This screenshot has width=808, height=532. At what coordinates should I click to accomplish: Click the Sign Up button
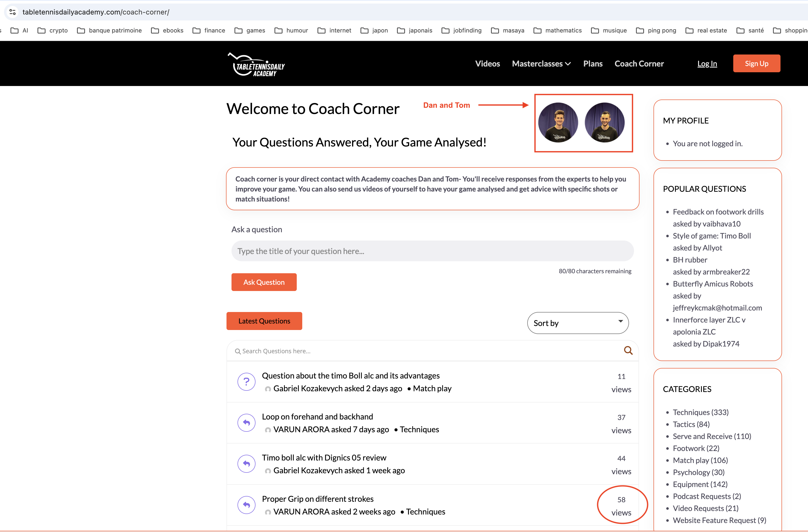click(x=756, y=63)
